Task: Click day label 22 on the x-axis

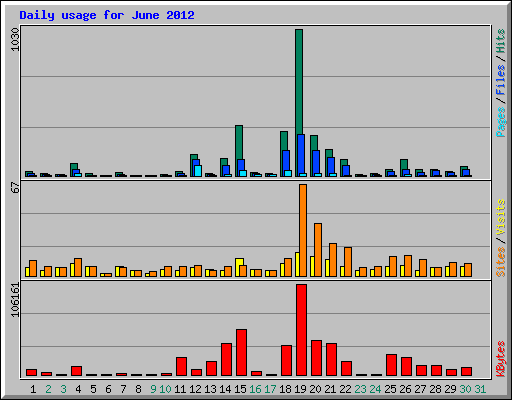Action: tap(345, 389)
